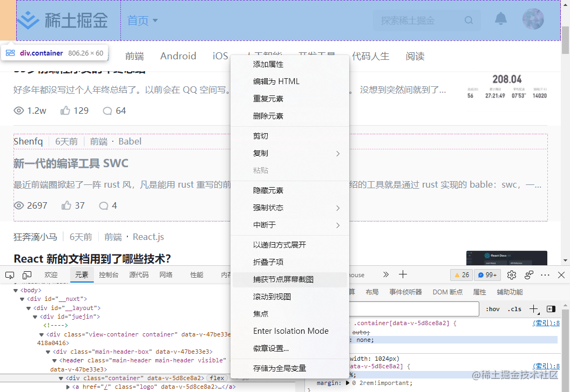Expand the margin property triangle
Viewport: 570px width, 392px height.
tap(348, 383)
